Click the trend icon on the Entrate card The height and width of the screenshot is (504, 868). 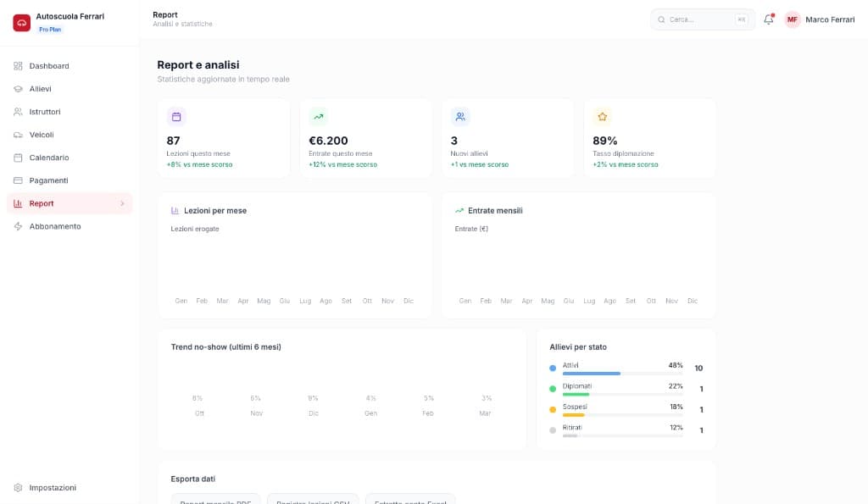[319, 117]
